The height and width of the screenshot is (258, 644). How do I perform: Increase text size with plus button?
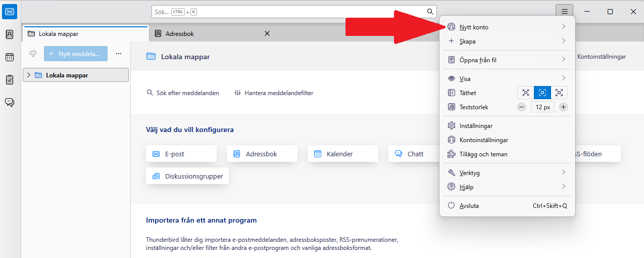tap(564, 107)
